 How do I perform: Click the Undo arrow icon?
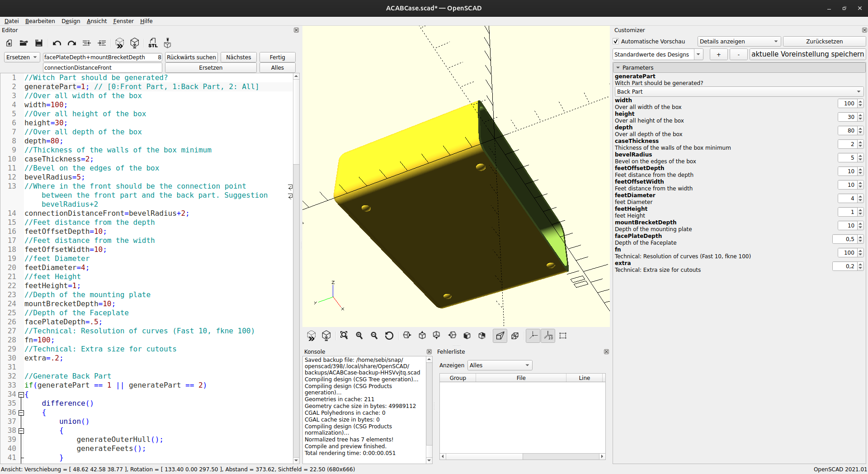tap(57, 43)
